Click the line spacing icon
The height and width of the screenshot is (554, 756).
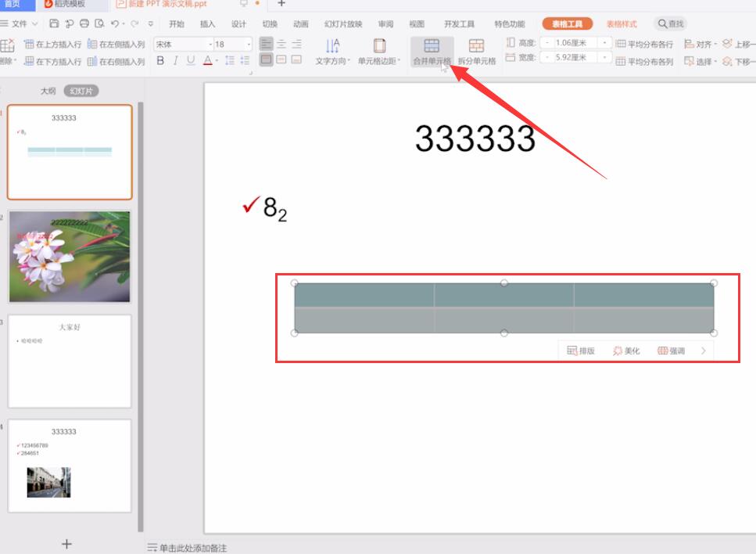click(x=230, y=60)
